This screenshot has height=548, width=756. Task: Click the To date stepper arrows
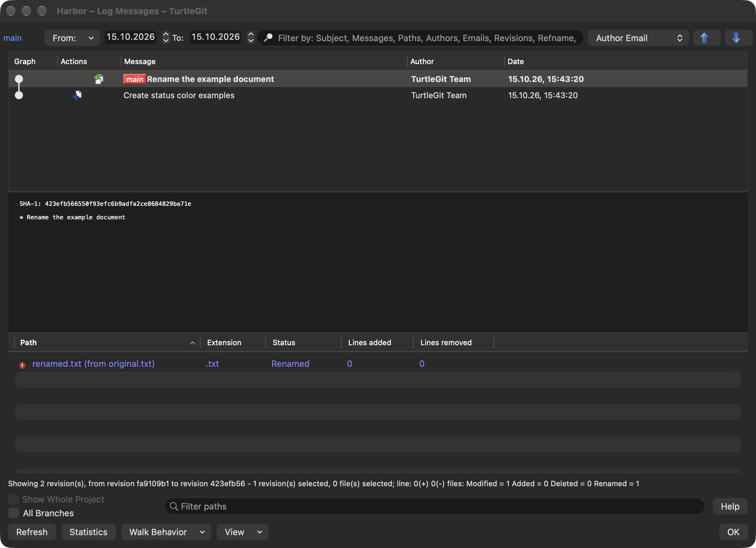[x=251, y=37]
